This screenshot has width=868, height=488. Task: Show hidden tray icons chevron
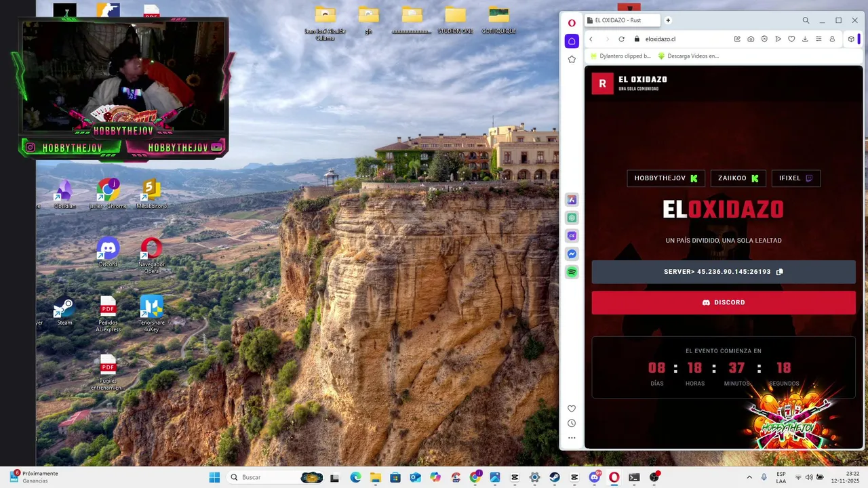(x=749, y=477)
